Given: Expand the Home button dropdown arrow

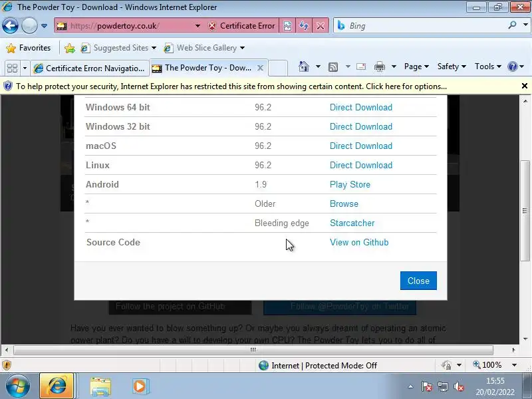Looking at the screenshot, I should click(x=318, y=66).
